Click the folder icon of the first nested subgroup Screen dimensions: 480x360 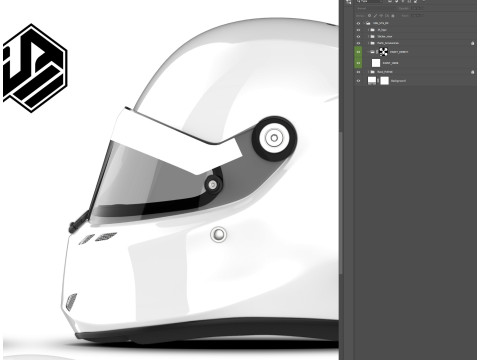point(373,30)
